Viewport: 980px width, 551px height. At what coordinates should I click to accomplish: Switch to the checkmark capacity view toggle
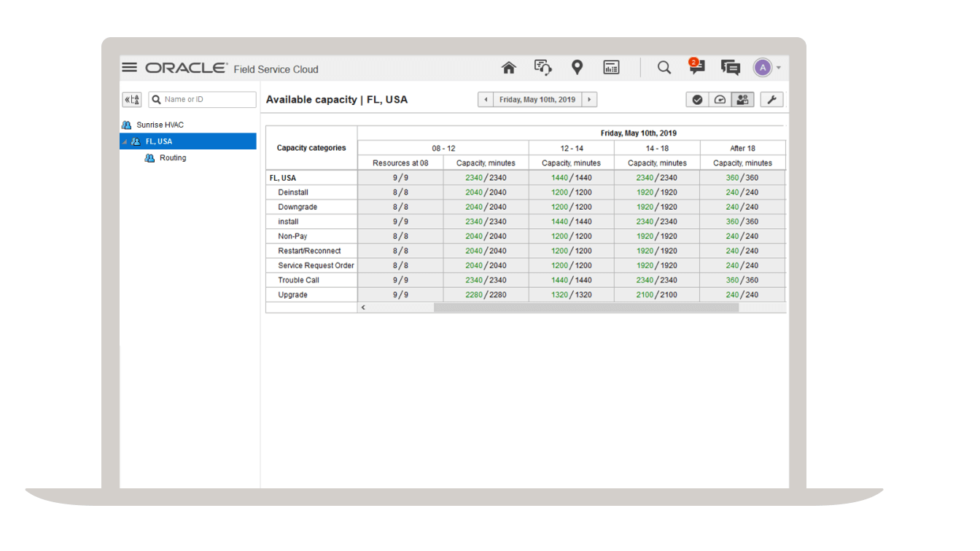pos(697,99)
